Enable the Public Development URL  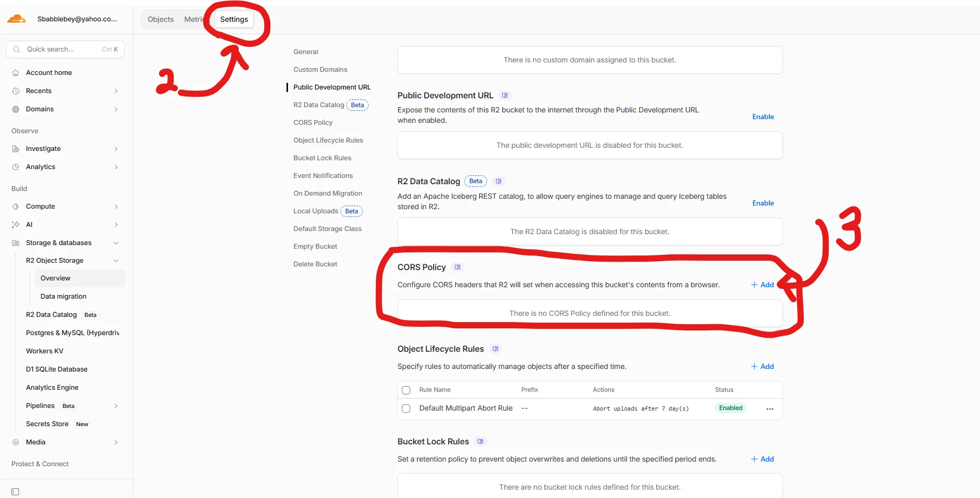(763, 117)
